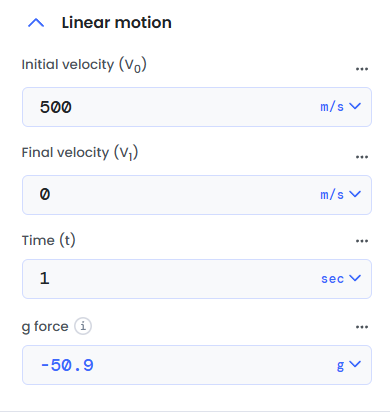Screen dimensions: 390x413
Task: Click the Final velocity (V1) label
Action: (x=80, y=153)
